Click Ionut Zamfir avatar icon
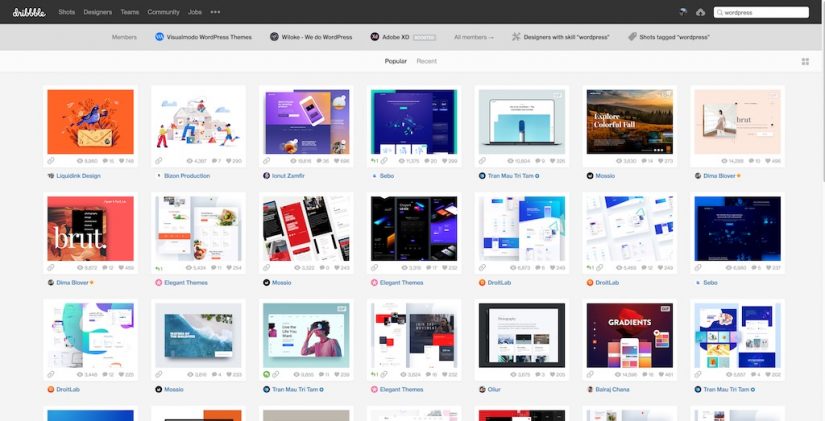 click(x=267, y=176)
